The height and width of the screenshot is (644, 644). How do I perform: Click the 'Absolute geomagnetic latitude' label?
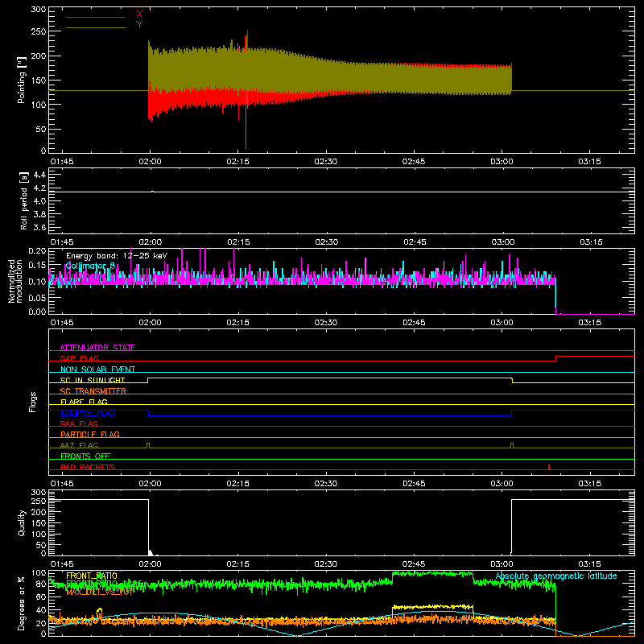coord(556,576)
